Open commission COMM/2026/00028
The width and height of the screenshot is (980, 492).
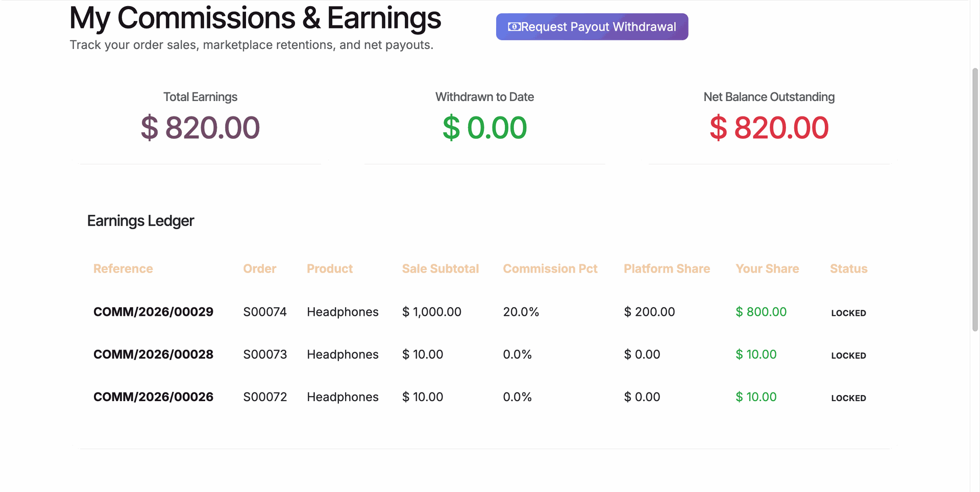[x=153, y=354]
